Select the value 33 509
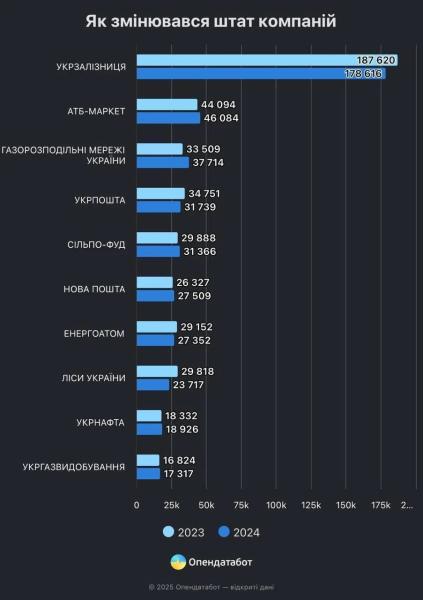This screenshot has width=423, height=600. point(203,149)
